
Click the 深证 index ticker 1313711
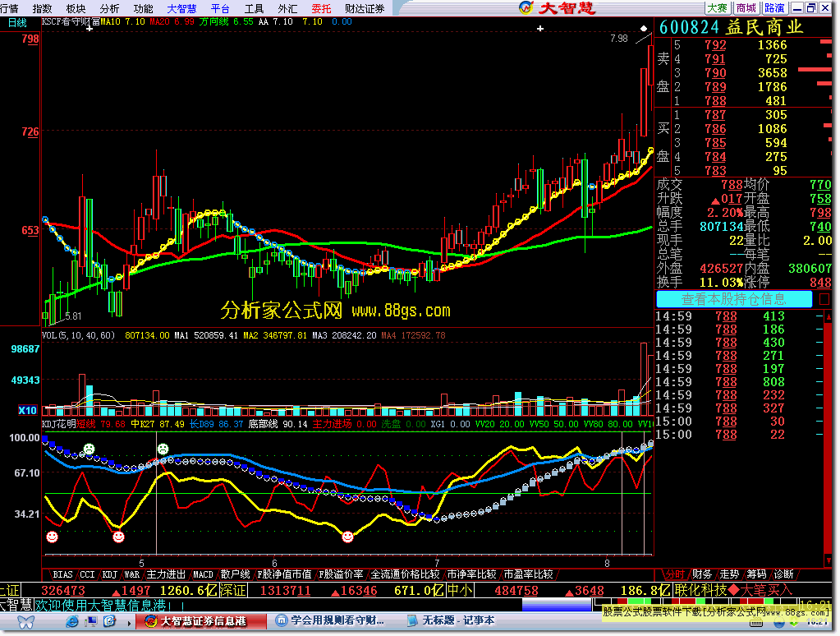pyautogui.click(x=286, y=591)
